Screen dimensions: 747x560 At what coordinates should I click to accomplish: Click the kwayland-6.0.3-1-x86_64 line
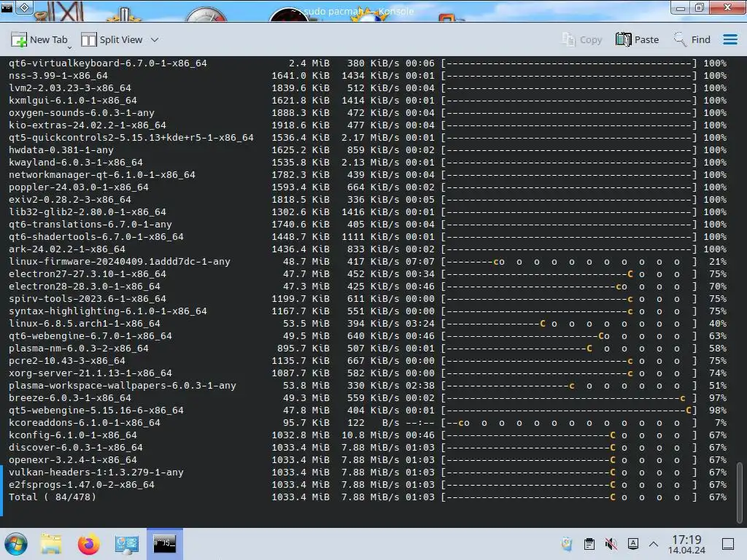pos(368,162)
